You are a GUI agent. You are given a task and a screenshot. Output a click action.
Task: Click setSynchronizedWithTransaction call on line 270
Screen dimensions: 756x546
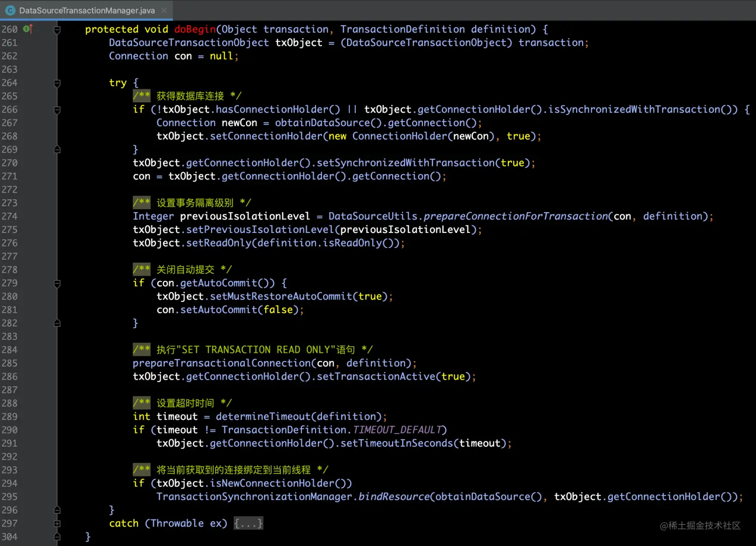406,163
